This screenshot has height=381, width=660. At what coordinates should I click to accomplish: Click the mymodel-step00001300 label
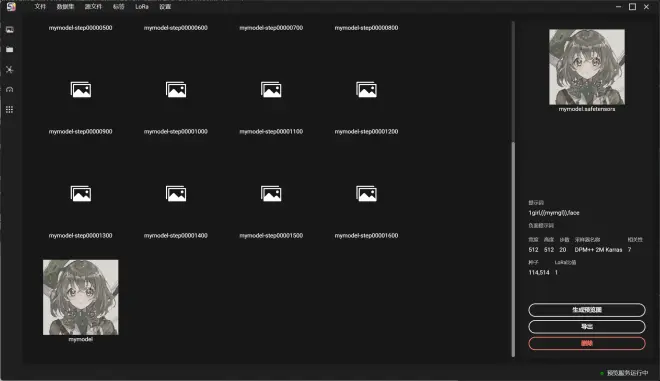[80, 236]
